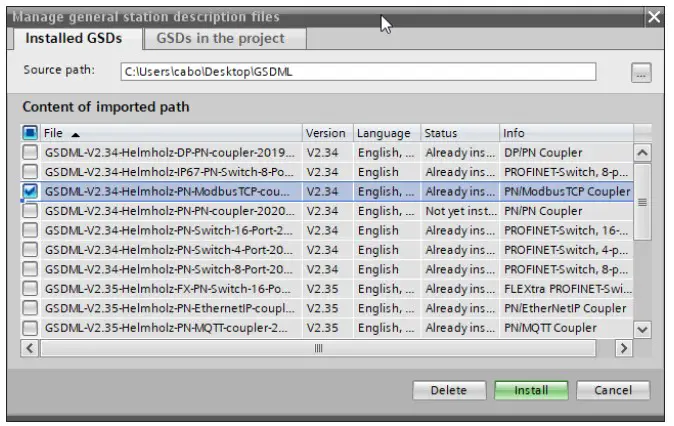
Task: Sort by the Version column header
Action: pos(328,133)
